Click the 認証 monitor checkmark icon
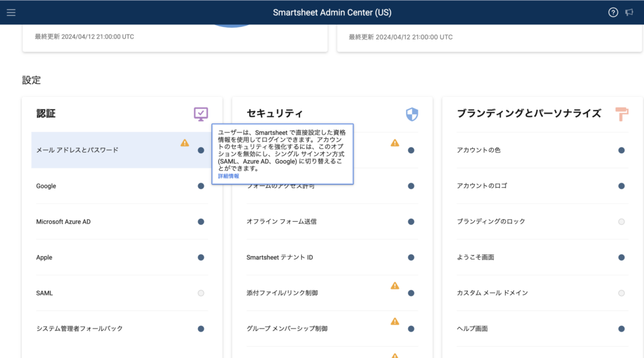The width and height of the screenshot is (644, 358). click(x=201, y=114)
